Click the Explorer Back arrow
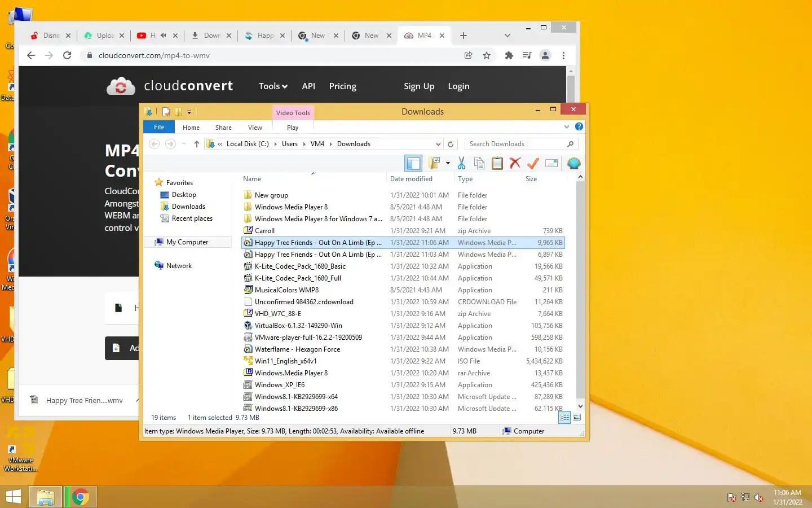This screenshot has height=508, width=812. click(x=154, y=144)
